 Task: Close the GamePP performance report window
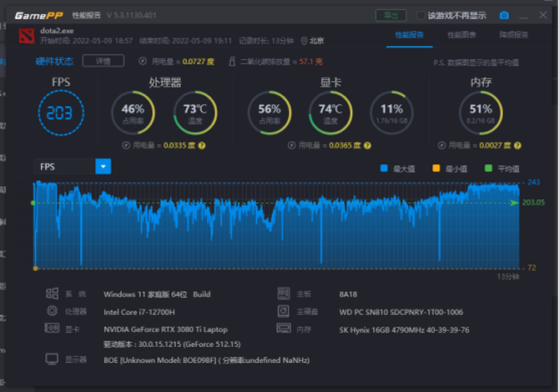[x=542, y=15]
